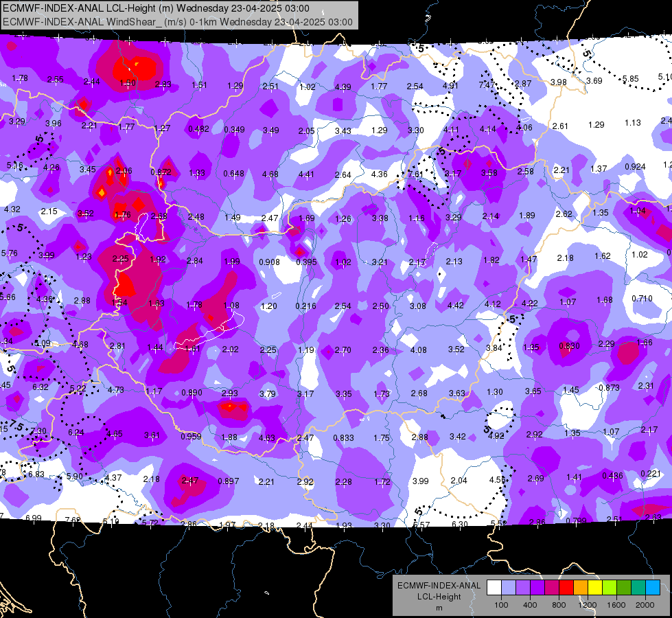Click the wind shear value 0.436
This screenshot has height=618, width=672.
(x=612, y=476)
